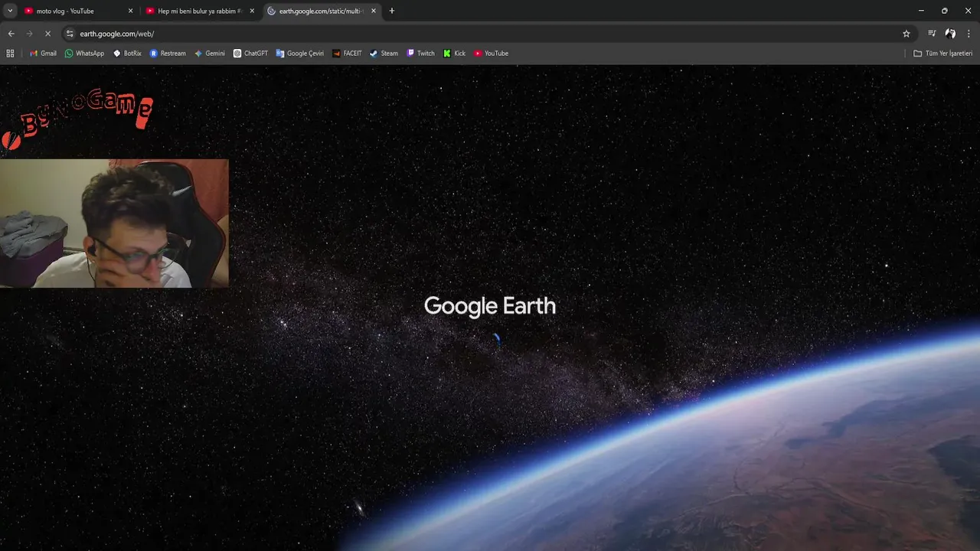Viewport: 980px width, 551px height.
Task: Open the WhatsApp bookmark
Action: 84,54
